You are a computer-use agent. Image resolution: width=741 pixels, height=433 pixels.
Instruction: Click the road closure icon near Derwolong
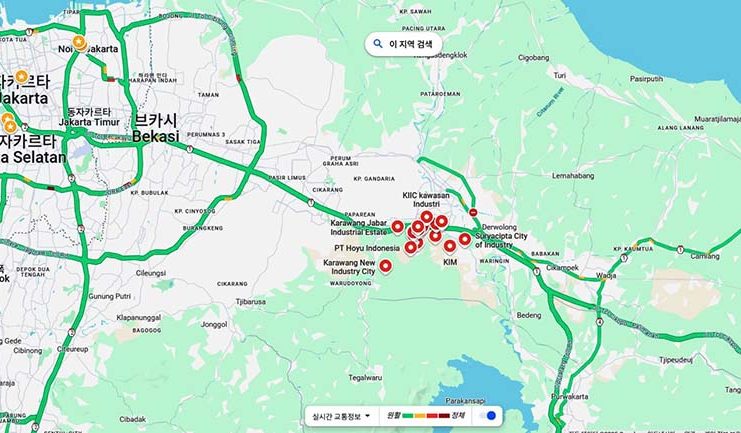(473, 212)
